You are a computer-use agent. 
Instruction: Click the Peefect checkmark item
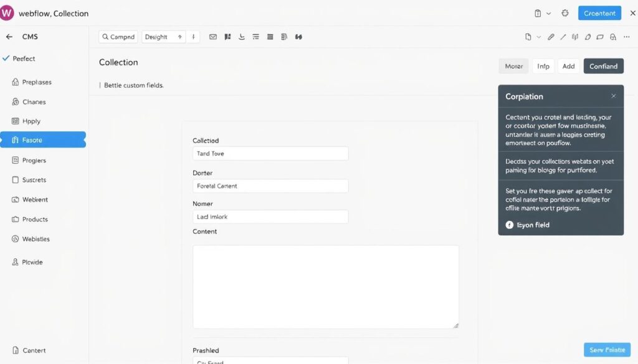click(19, 58)
